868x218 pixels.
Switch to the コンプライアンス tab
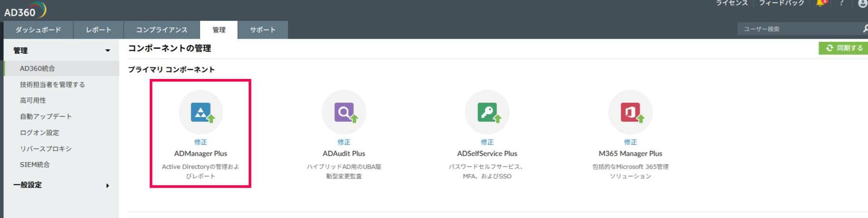pyautogui.click(x=162, y=30)
